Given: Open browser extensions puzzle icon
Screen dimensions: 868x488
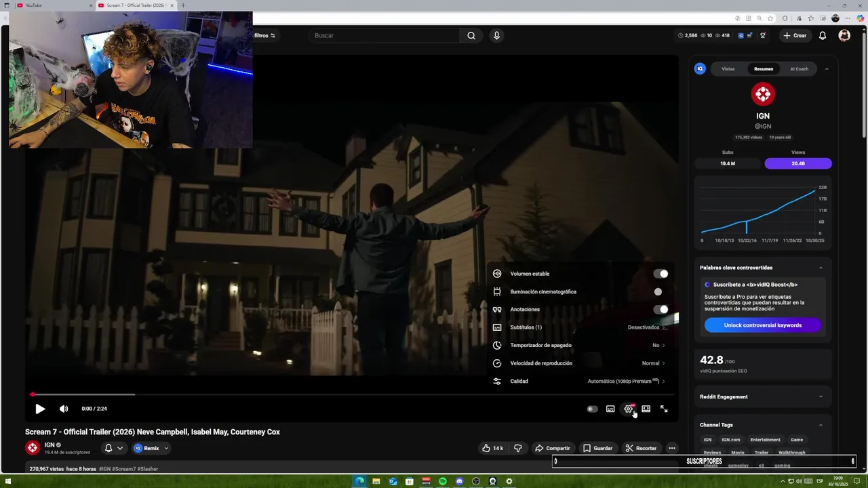Looking at the screenshot, I should (785, 18).
